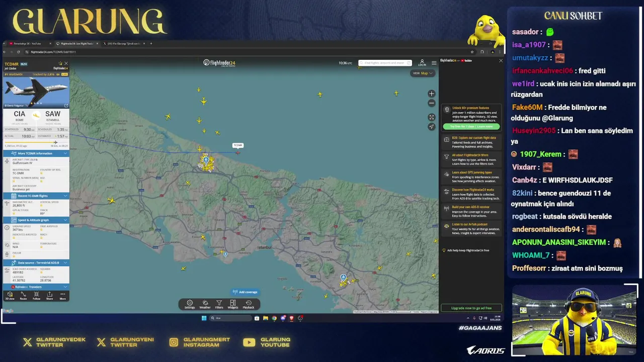Switch to the X Glarung tab
The width and height of the screenshot is (644, 362).
(124, 44)
